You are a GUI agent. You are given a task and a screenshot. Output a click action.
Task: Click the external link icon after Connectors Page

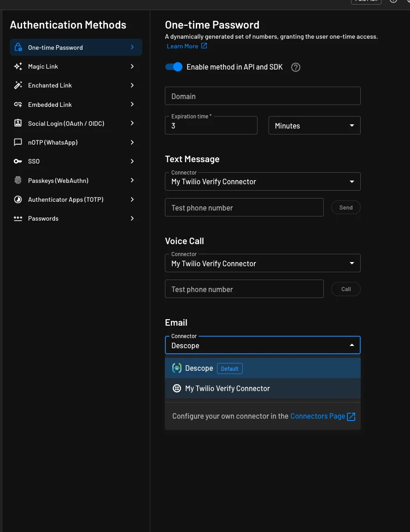(x=351, y=416)
